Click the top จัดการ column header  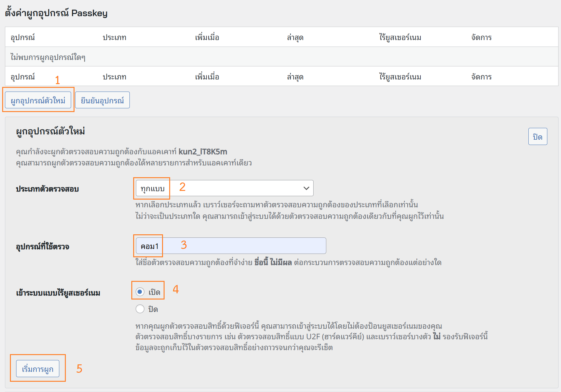coord(481,37)
